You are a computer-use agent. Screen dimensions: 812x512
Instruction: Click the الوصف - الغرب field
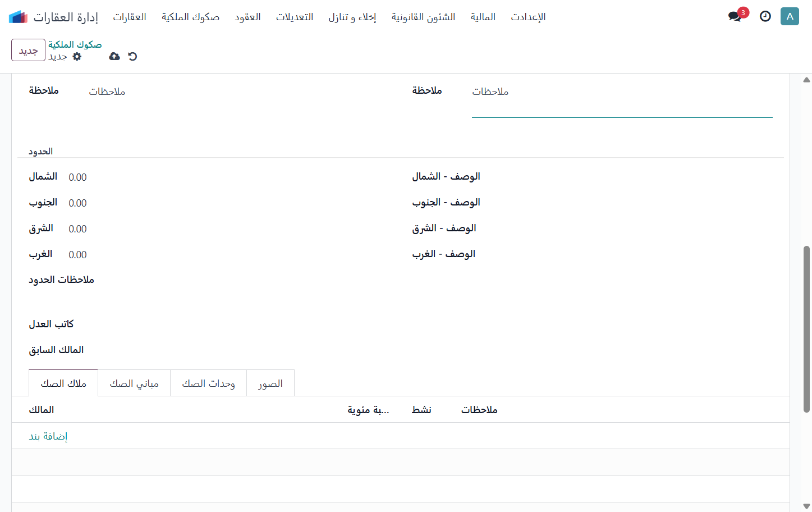pyautogui.click(x=632, y=254)
